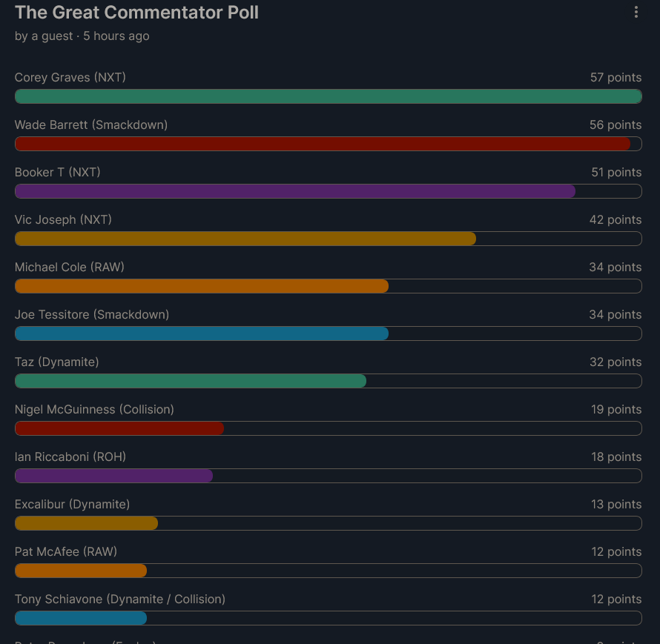Click the poll title "The Great Commentator Poll"
Viewport: 660px width, 644px height.
[136, 13]
